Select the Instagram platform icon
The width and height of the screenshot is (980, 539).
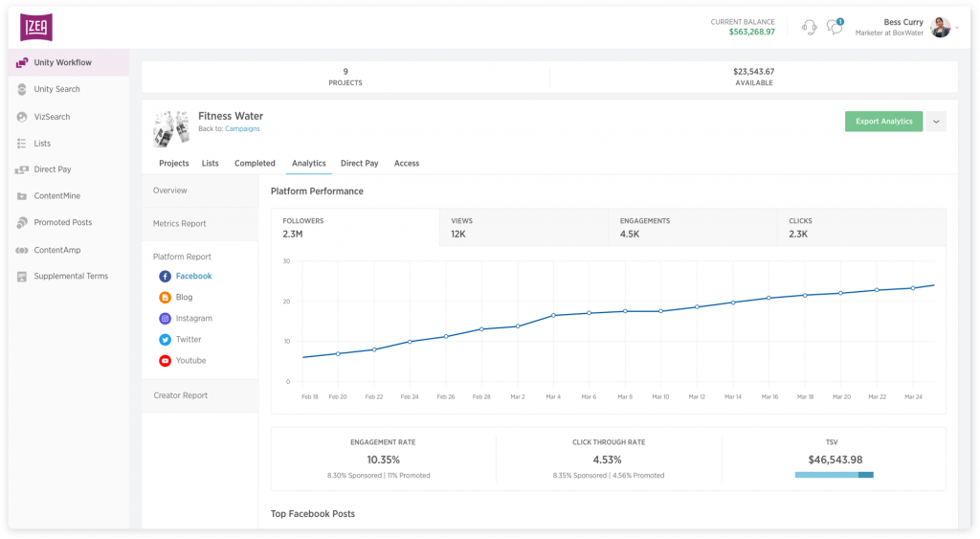[165, 318]
